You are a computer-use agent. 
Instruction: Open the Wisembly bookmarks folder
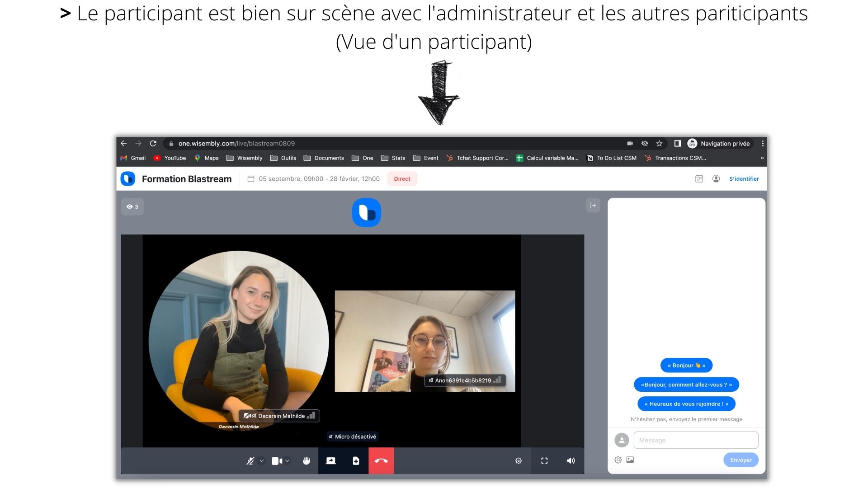pos(245,158)
